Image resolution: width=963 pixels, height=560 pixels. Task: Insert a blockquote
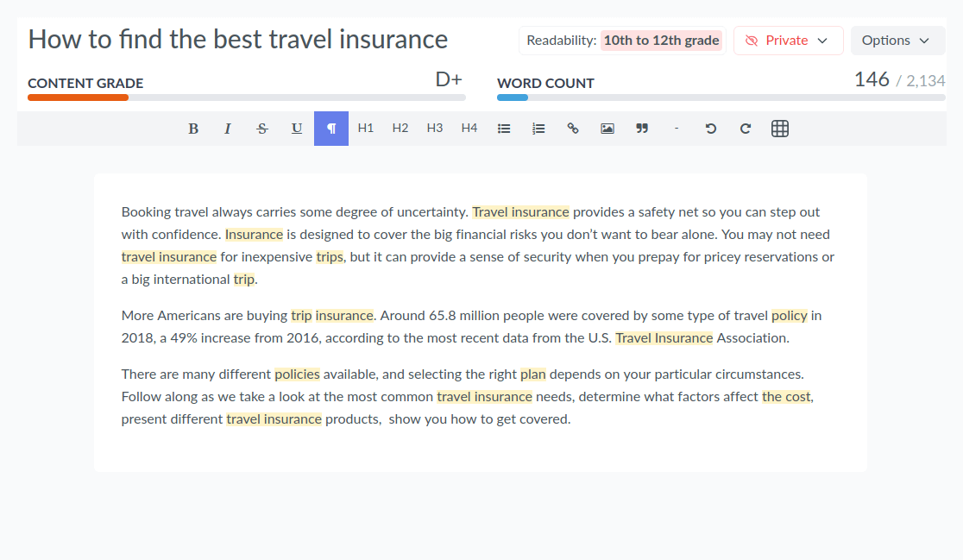click(642, 128)
